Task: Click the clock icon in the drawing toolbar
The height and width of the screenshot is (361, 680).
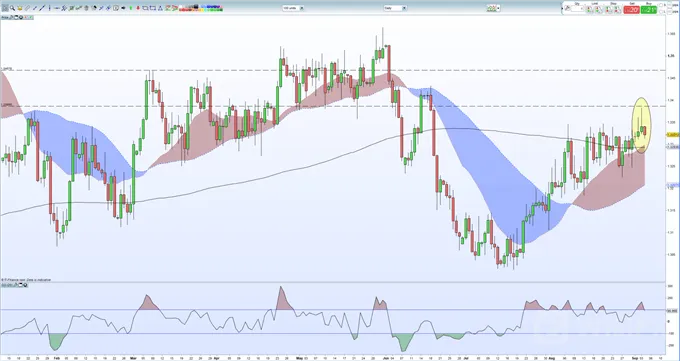Action: click(x=116, y=8)
